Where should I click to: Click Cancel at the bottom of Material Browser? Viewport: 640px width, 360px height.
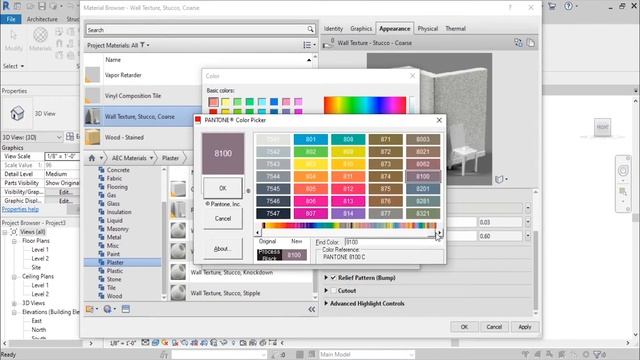[494, 327]
